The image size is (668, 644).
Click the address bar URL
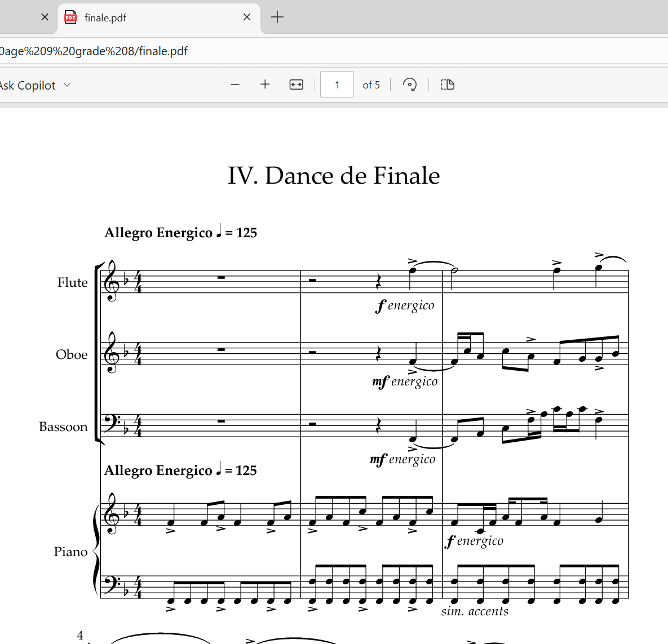[x=94, y=51]
